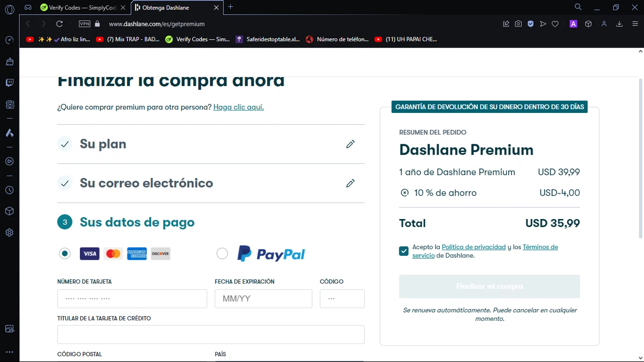
Task: Open Settings gear in sidebar
Action: [x=9, y=232]
